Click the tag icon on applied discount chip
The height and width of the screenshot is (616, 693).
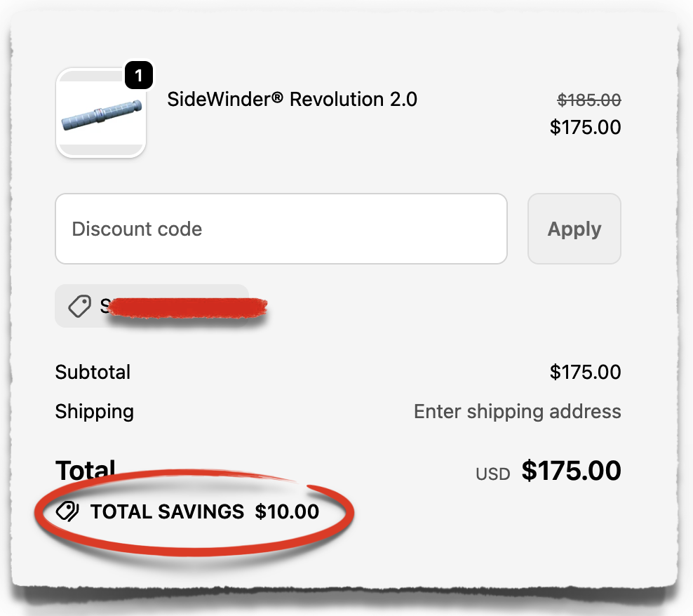pyautogui.click(x=79, y=306)
